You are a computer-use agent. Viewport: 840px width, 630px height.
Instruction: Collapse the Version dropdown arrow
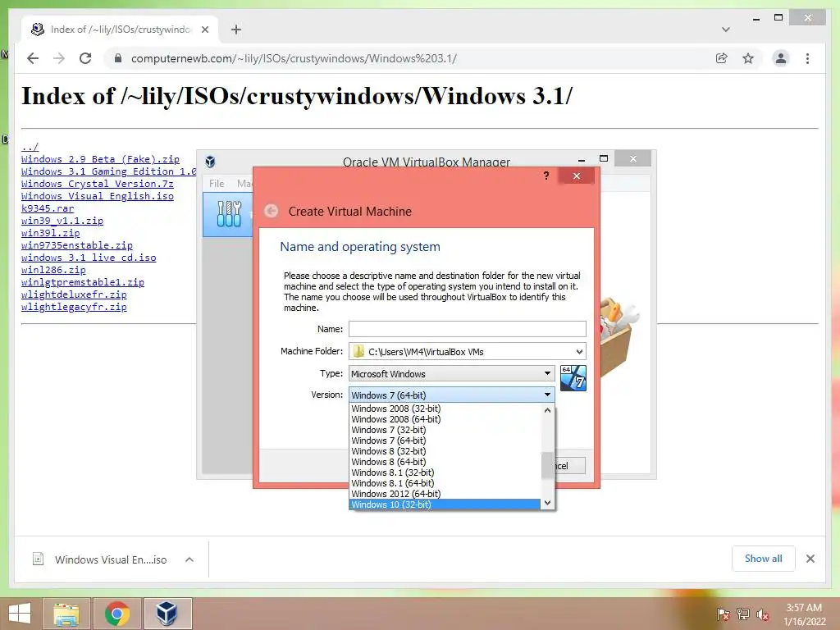tap(547, 395)
